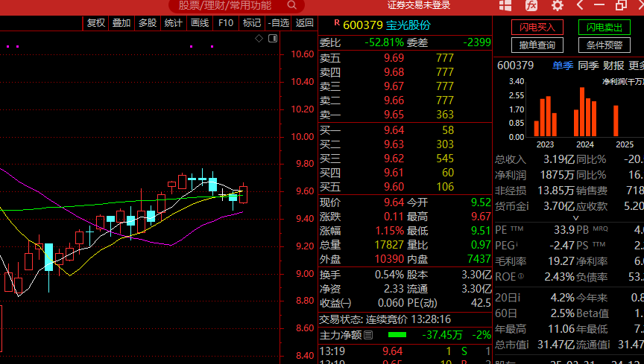Click the green 主力净额 bar indicator
644x364 pixels.
click(397, 335)
